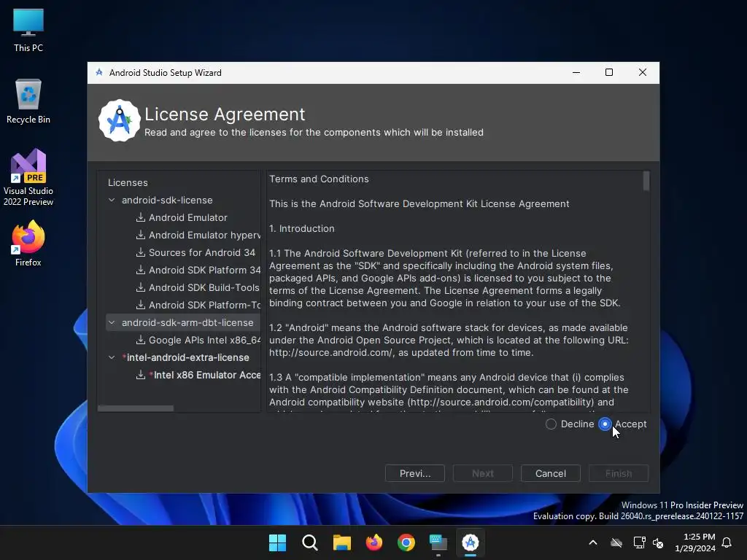The image size is (747, 560).
Task: Open This PC desktop icon
Action: click(x=28, y=30)
